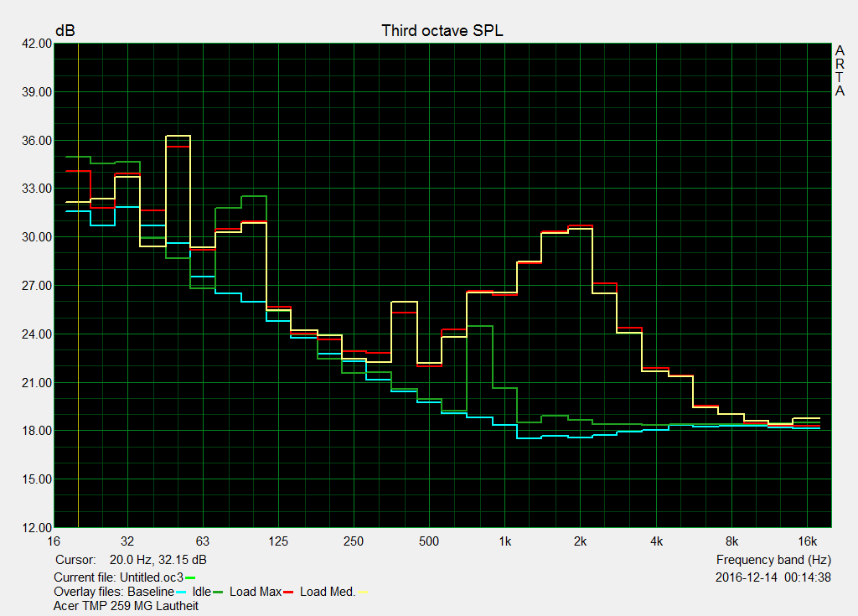Click the 32 frequency axis label

point(127,541)
